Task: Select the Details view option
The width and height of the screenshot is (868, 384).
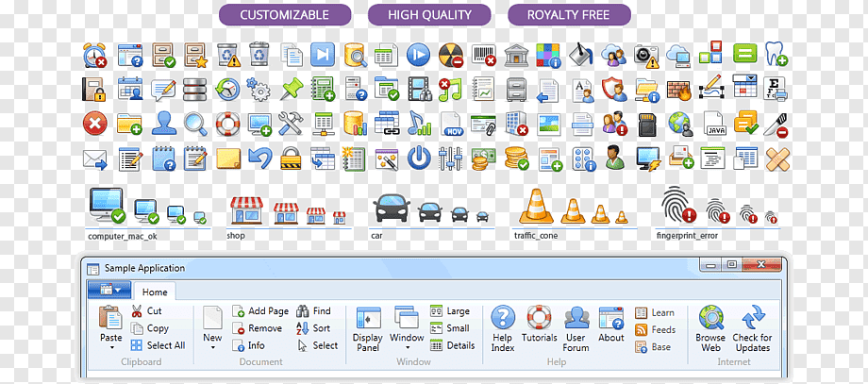Action: 452,345
